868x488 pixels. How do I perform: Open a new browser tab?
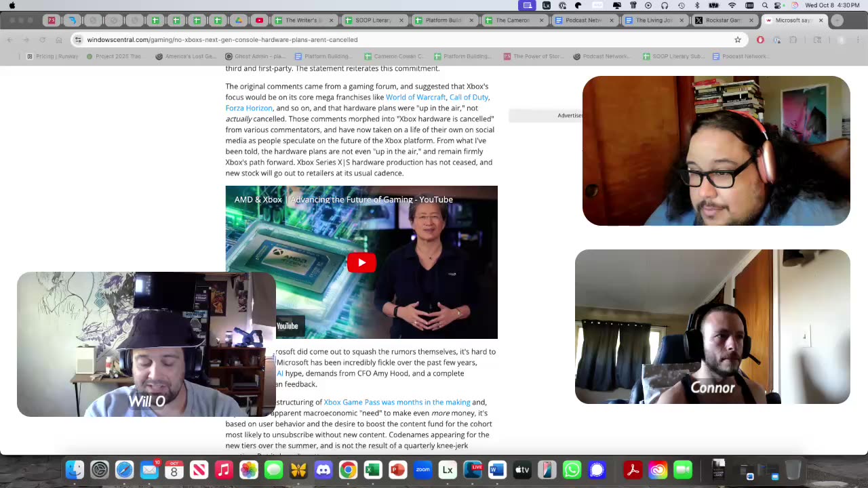[x=837, y=20]
